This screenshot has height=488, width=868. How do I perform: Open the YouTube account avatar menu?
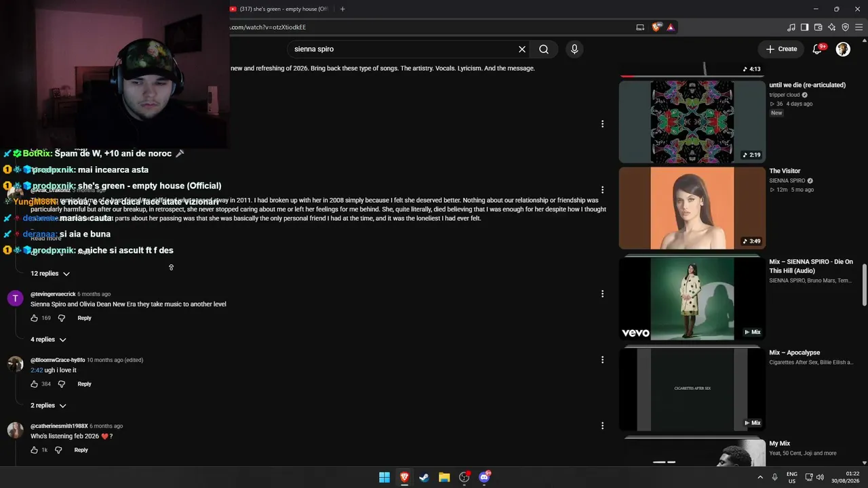843,49
